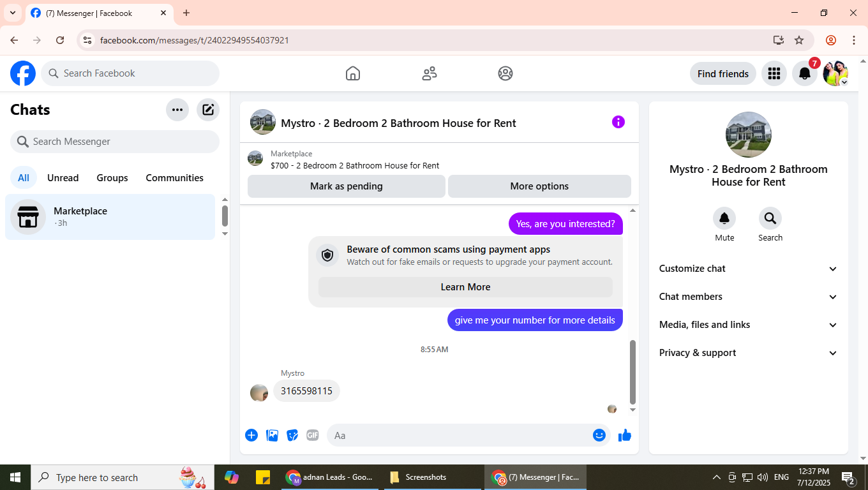
Task: Open Chrome tab search dropdown arrow
Action: [x=13, y=13]
